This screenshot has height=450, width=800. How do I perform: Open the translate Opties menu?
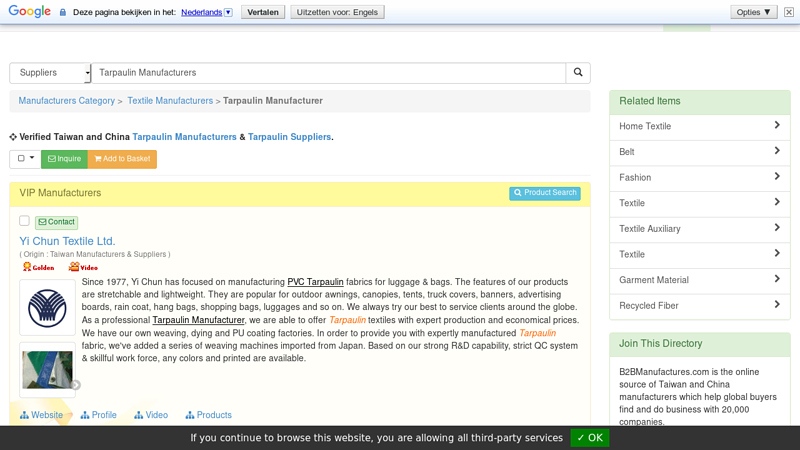pyautogui.click(x=753, y=12)
